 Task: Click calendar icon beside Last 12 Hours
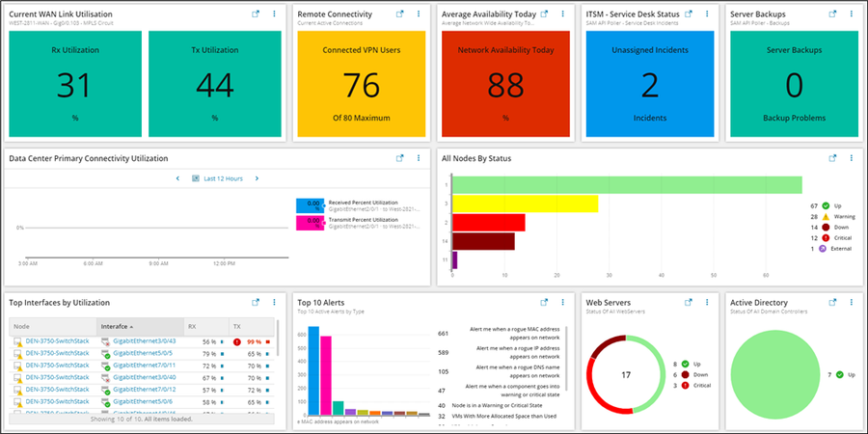(196, 178)
